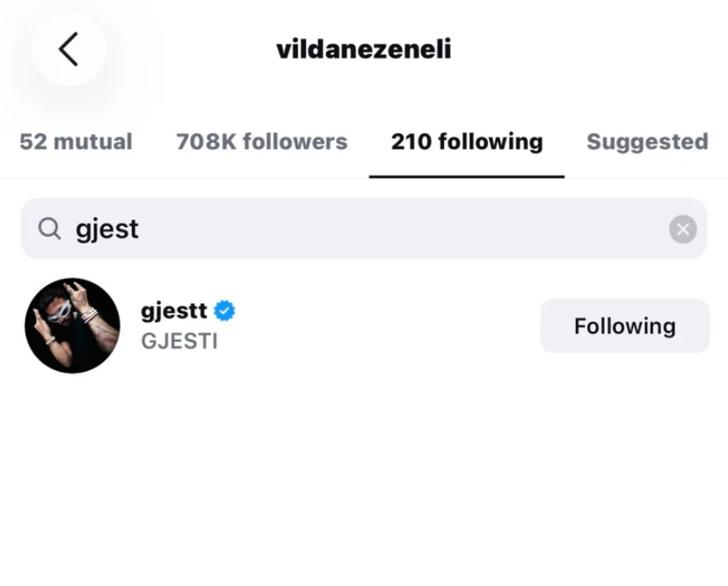Image resolution: width=728 pixels, height=586 pixels.
Task: Click the underline beneath 210 following
Action: (467, 176)
